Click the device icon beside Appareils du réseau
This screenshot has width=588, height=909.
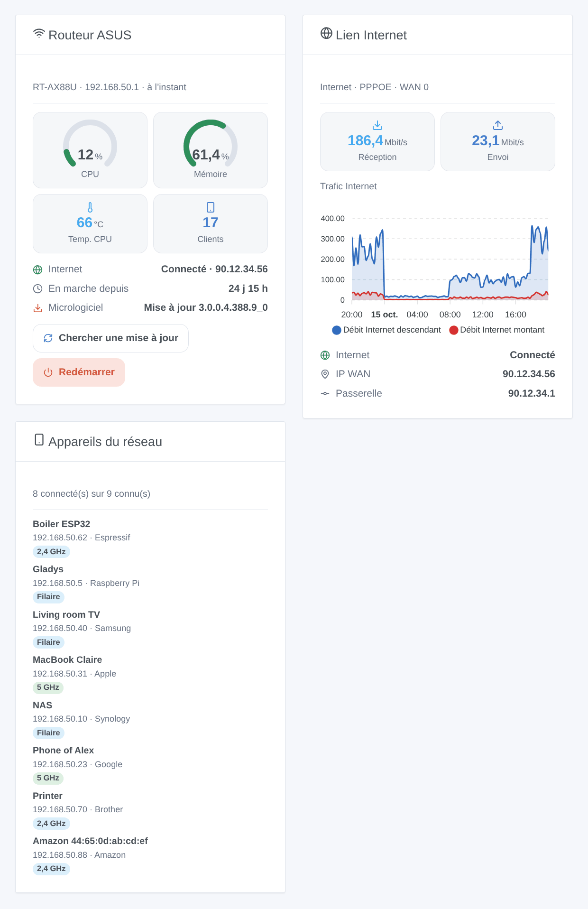[x=39, y=440]
